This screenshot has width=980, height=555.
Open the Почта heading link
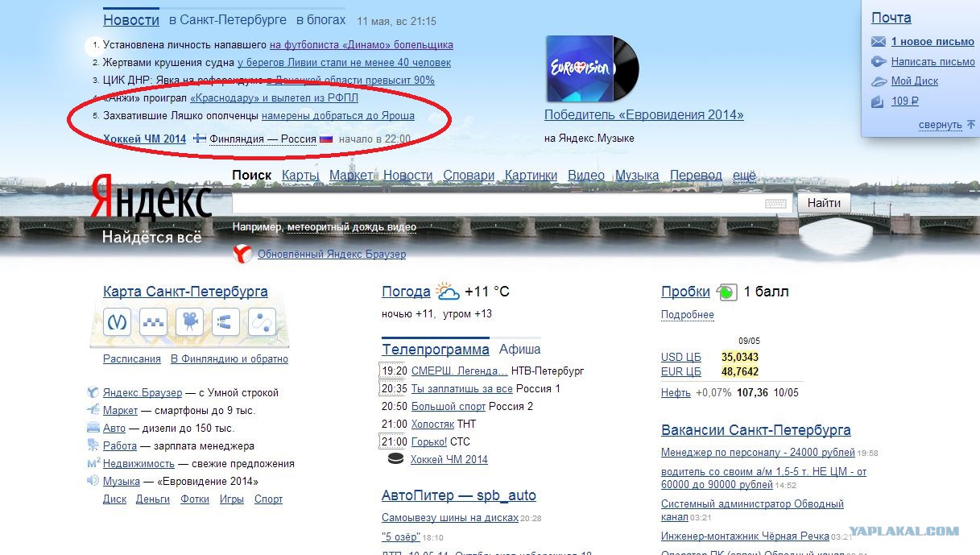pos(891,18)
